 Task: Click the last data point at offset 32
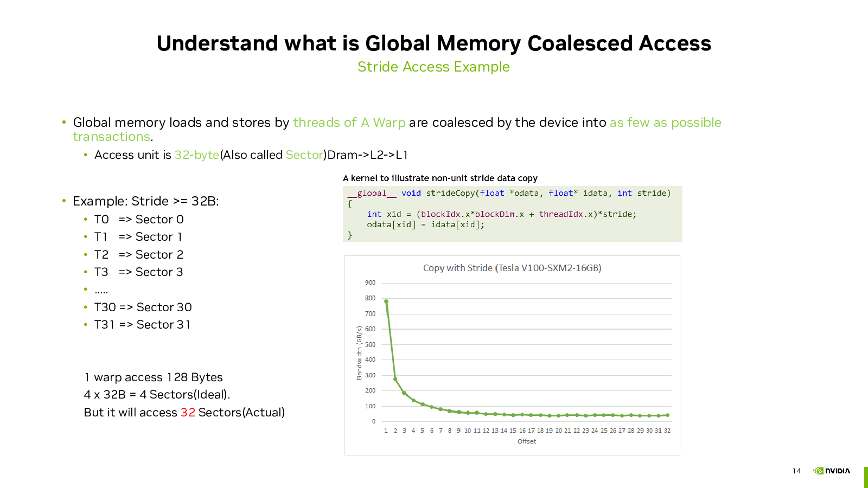pyautogui.click(x=667, y=415)
